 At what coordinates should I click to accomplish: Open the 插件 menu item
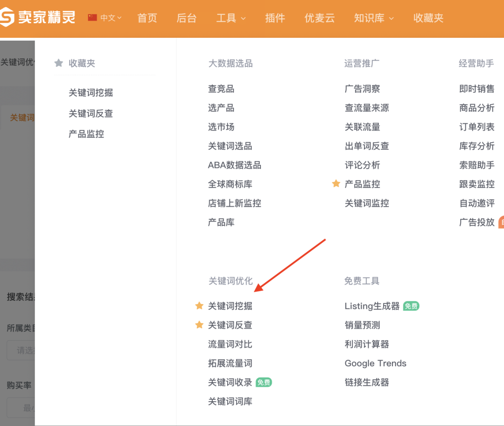point(275,18)
